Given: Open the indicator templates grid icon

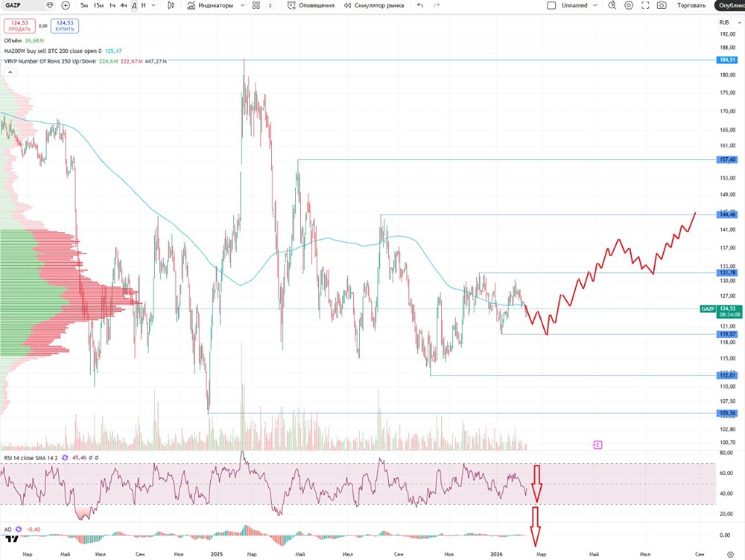Looking at the screenshot, I should pyautogui.click(x=256, y=6).
